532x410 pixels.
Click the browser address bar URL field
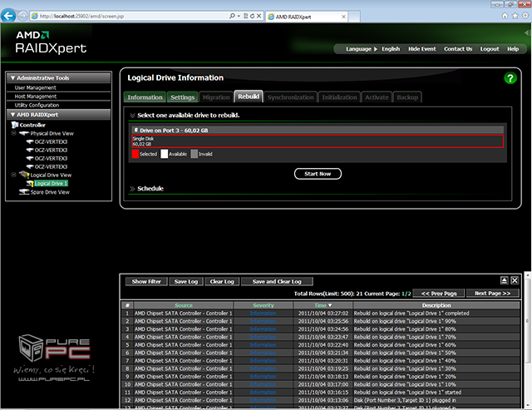pos(132,16)
